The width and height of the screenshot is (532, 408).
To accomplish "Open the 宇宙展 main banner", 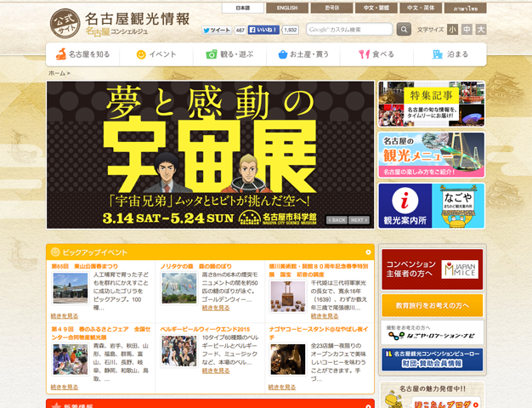I will (211, 155).
